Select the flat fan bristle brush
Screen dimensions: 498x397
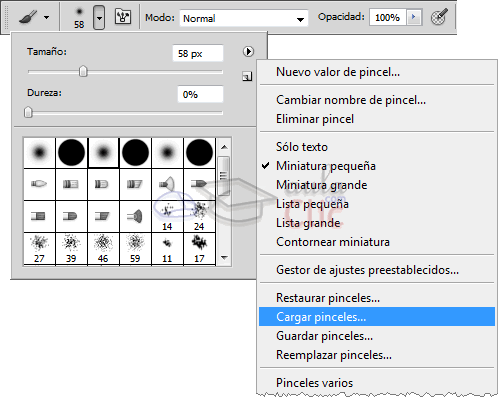click(135, 216)
